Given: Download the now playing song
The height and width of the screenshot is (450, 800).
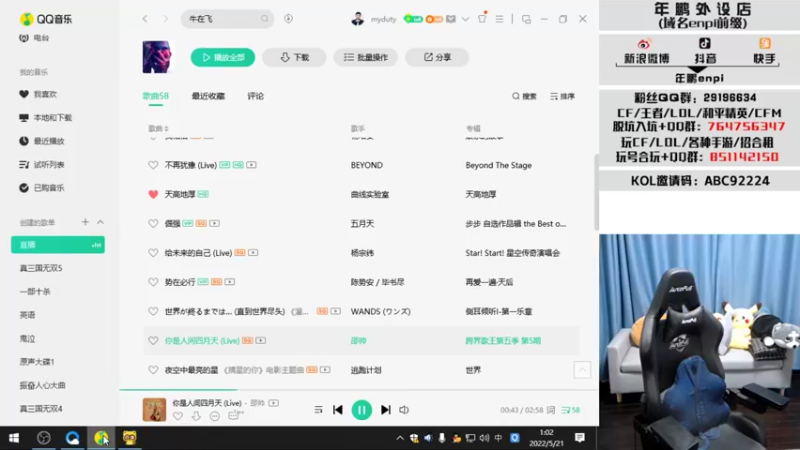Looking at the screenshot, I should tap(196, 416).
